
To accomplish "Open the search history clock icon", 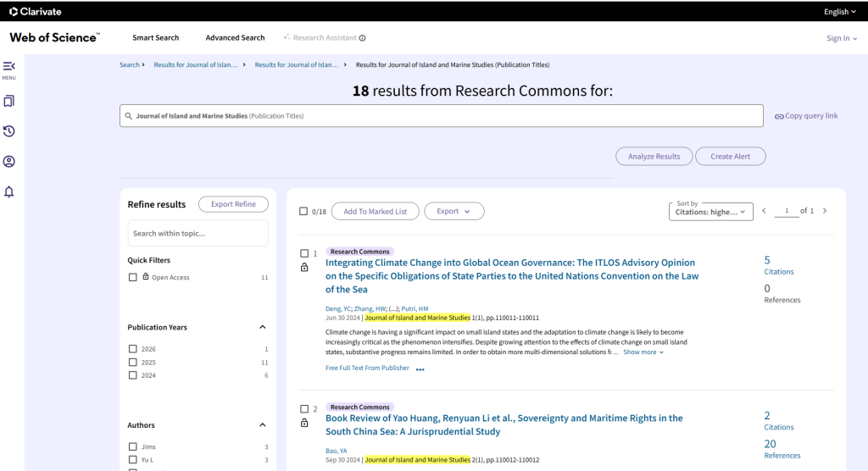I will (x=9, y=131).
